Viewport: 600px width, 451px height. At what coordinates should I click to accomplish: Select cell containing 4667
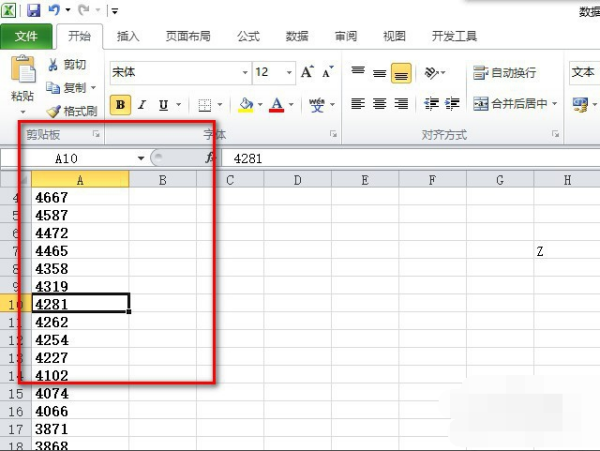pyautogui.click(x=80, y=197)
